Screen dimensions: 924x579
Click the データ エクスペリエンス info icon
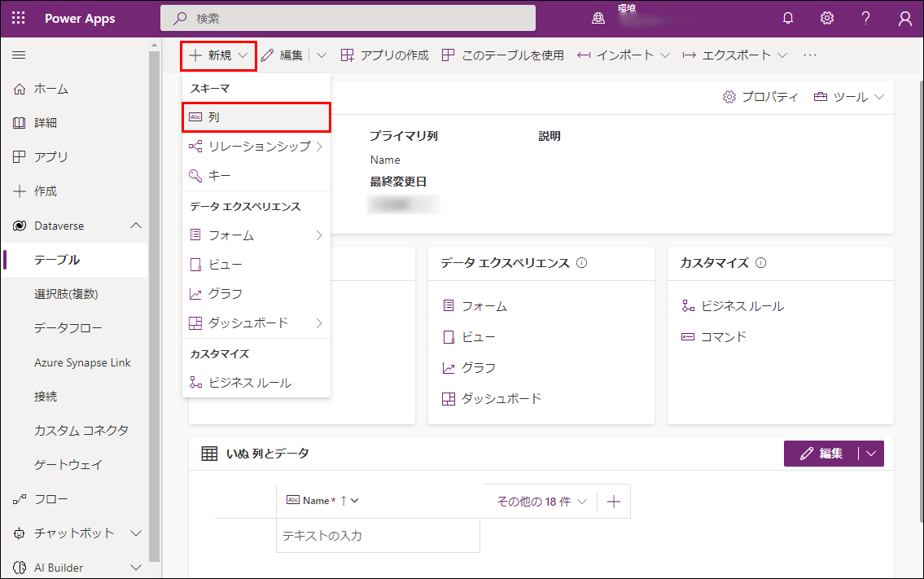(x=581, y=263)
